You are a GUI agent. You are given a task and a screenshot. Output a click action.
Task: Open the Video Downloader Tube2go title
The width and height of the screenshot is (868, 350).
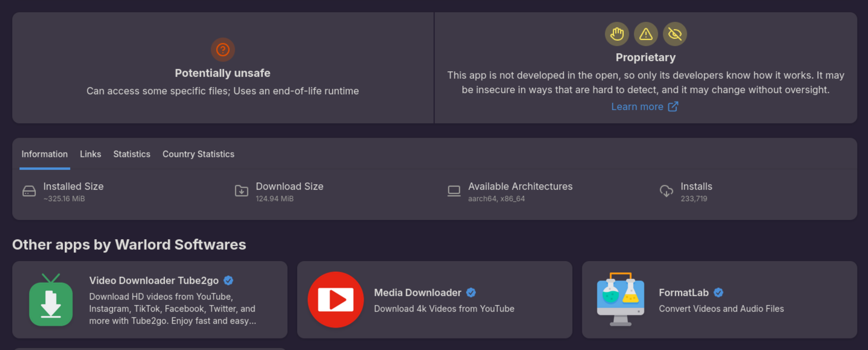coord(154,281)
